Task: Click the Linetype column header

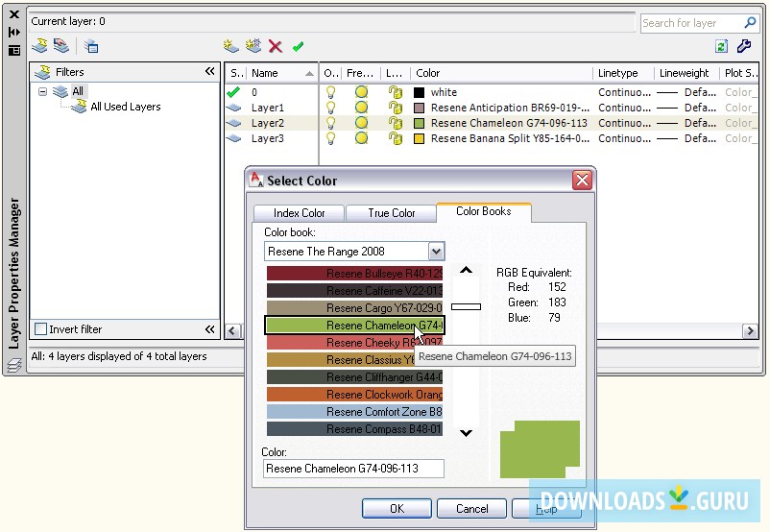Action: (x=624, y=73)
